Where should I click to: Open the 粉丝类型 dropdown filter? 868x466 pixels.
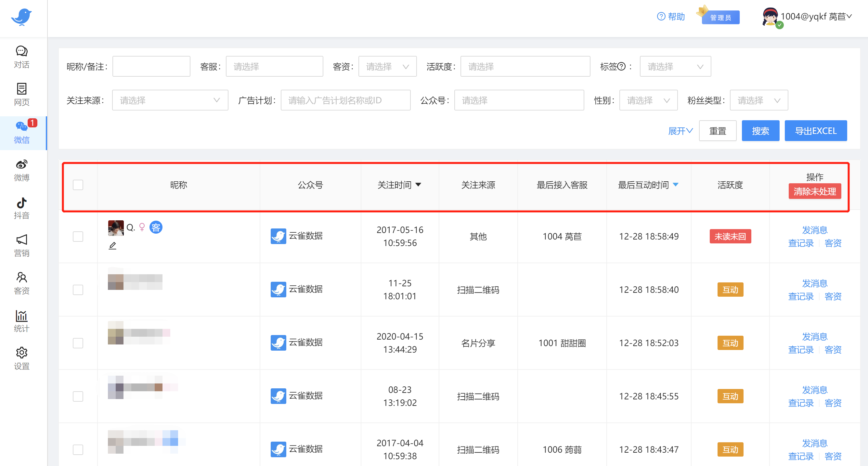758,100
